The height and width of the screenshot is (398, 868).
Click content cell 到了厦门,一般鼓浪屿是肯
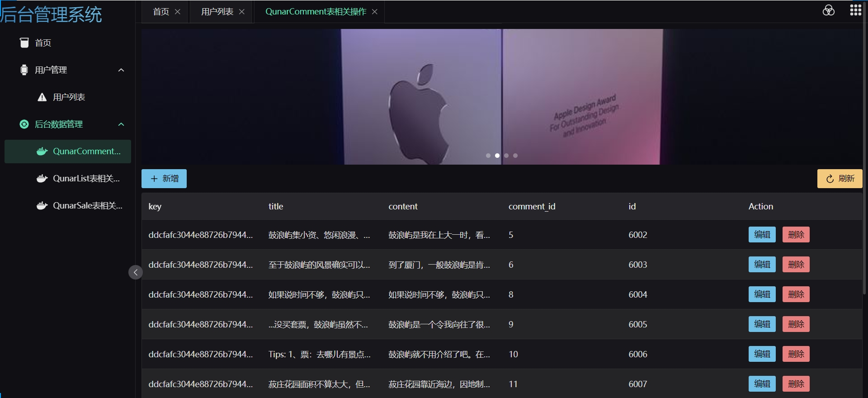(439, 265)
